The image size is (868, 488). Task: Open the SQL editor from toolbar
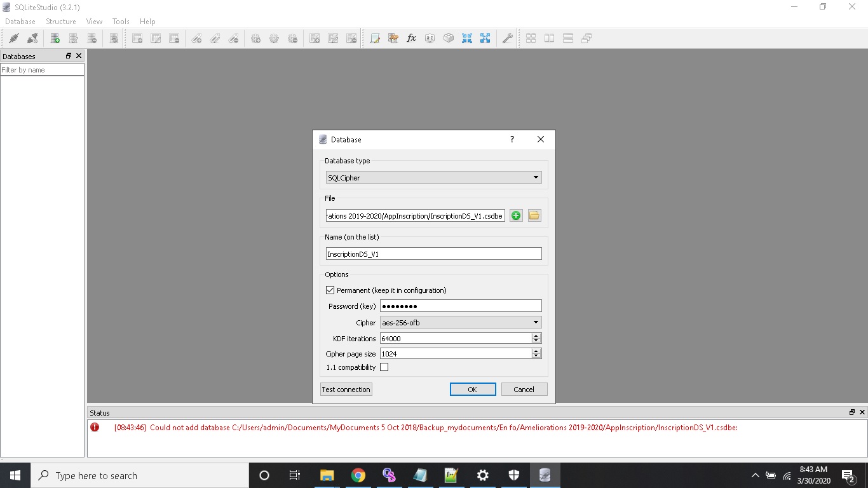pyautogui.click(x=375, y=38)
